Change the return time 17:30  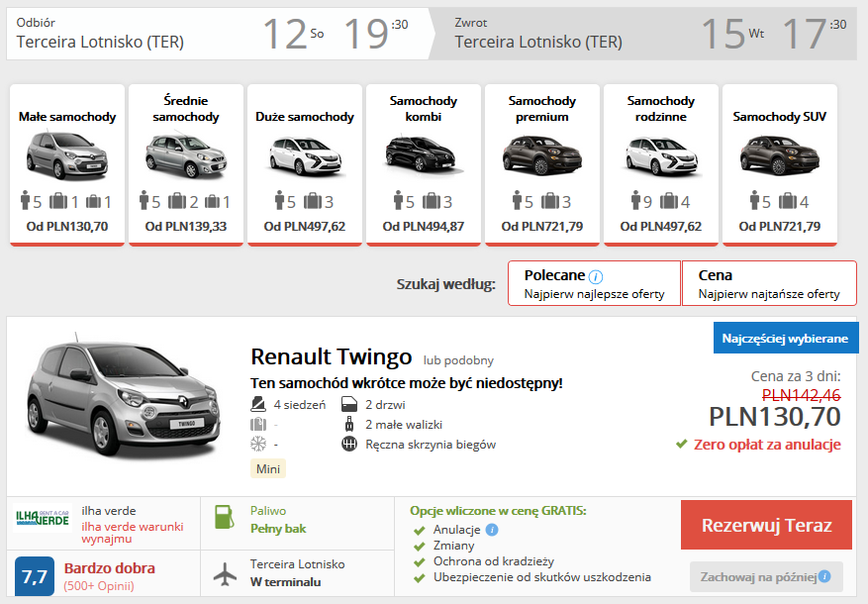click(815, 34)
